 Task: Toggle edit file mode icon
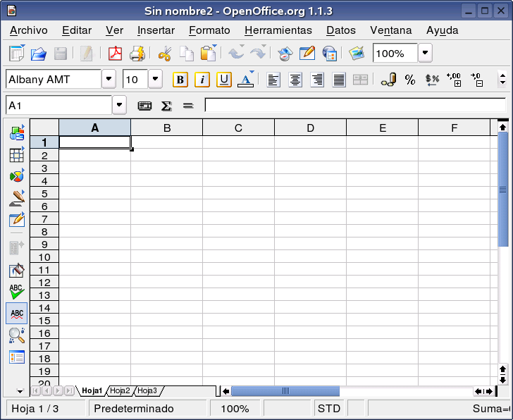[x=87, y=54]
